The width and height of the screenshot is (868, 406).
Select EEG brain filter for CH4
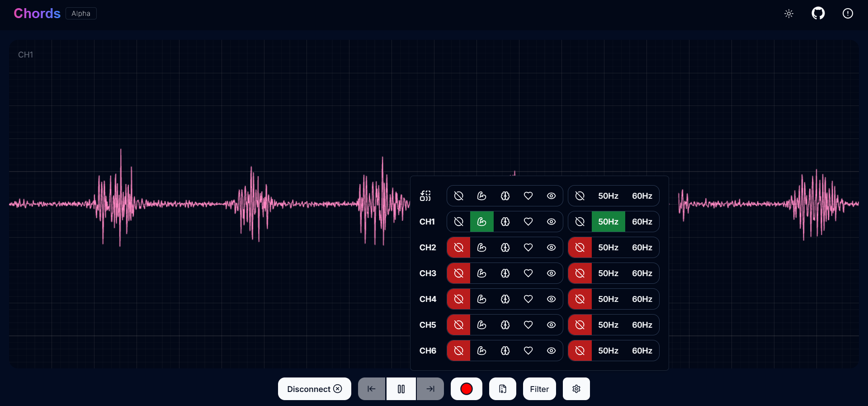click(x=505, y=299)
